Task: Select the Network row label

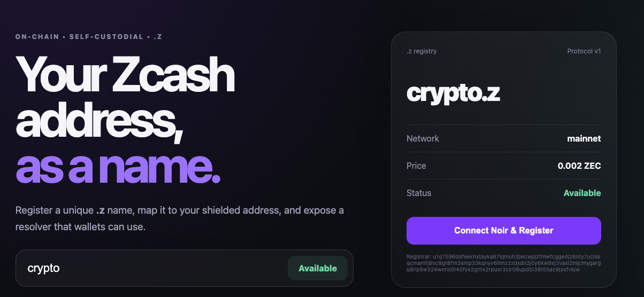Action: (423, 138)
